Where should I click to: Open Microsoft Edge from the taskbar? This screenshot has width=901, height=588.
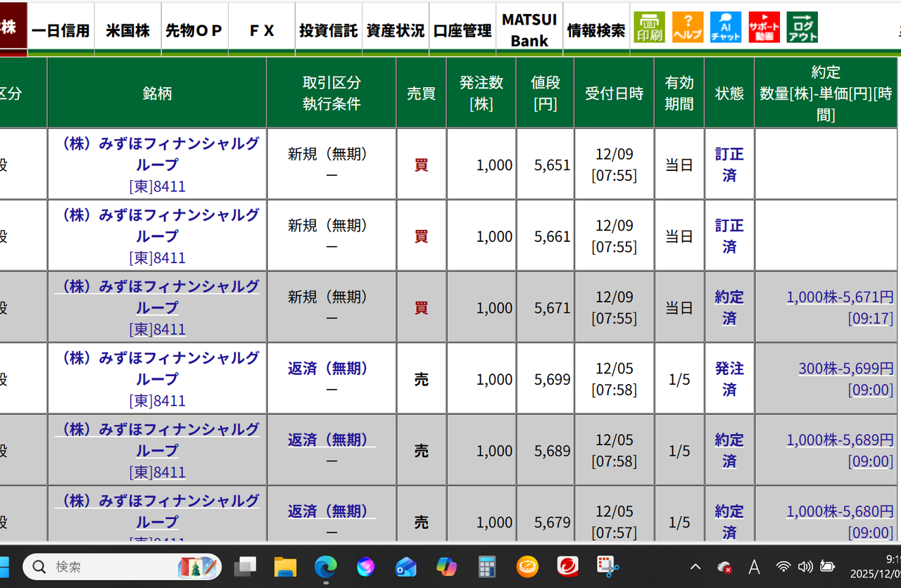pos(325,566)
